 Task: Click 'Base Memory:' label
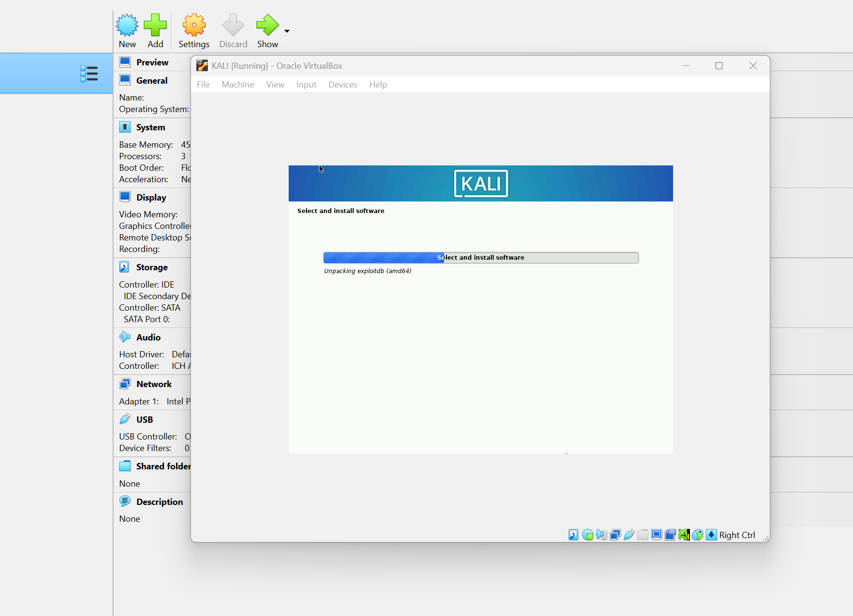(146, 145)
